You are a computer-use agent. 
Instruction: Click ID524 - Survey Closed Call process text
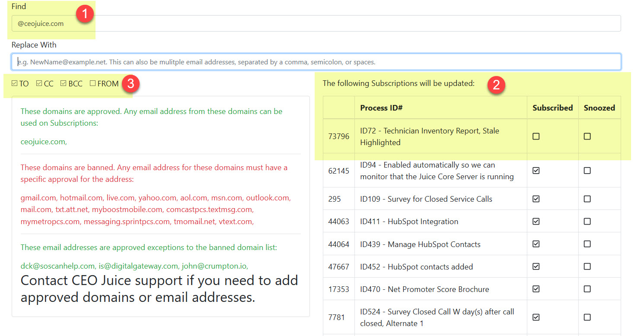pos(437,317)
